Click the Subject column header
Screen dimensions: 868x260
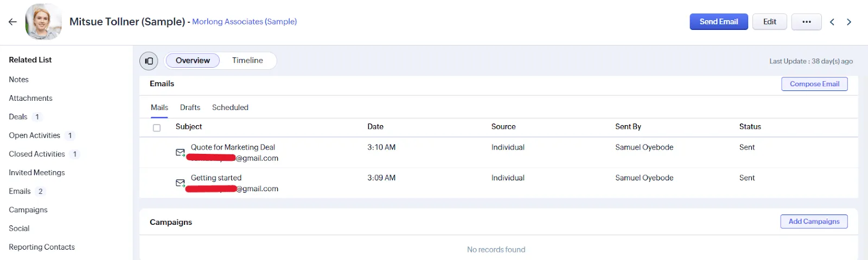coord(189,127)
